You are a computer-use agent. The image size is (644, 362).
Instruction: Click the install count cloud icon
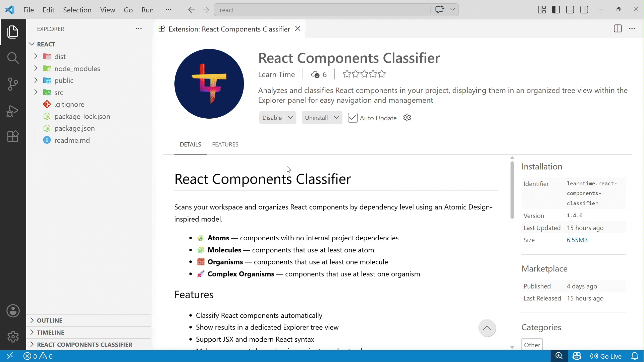pyautogui.click(x=315, y=74)
